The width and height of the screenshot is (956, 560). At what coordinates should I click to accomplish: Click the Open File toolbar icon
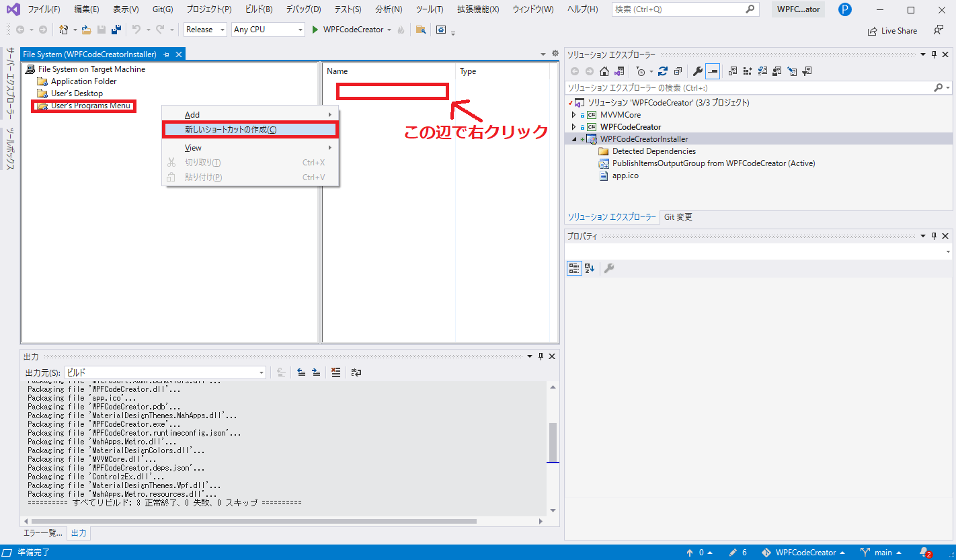click(x=86, y=30)
